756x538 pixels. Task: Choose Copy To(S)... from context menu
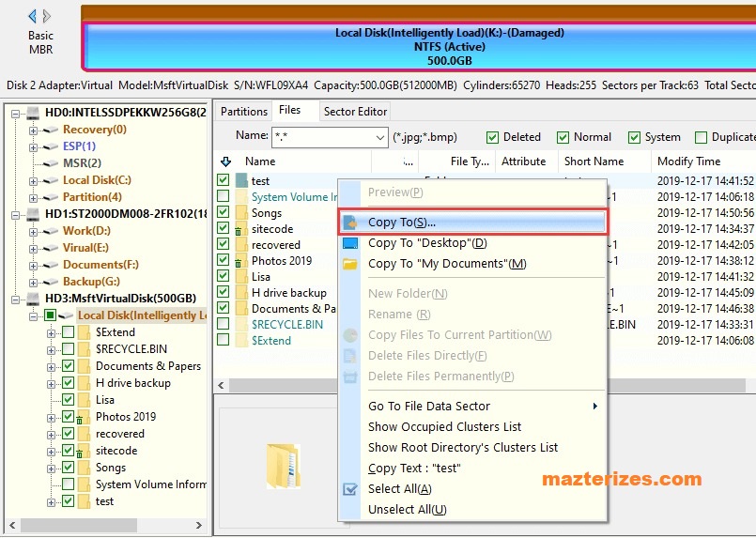(472, 223)
